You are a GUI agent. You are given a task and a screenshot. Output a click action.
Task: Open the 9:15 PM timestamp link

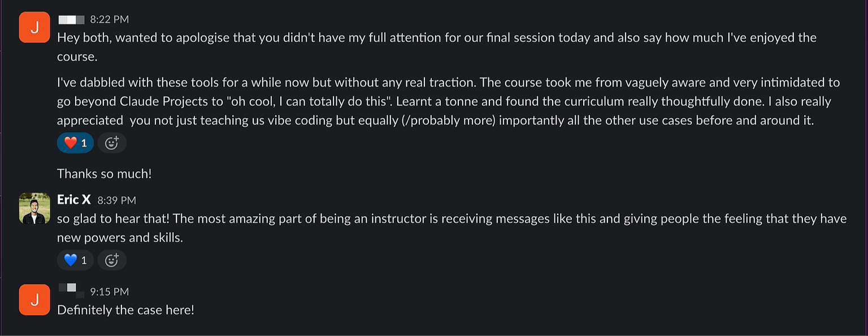click(110, 292)
